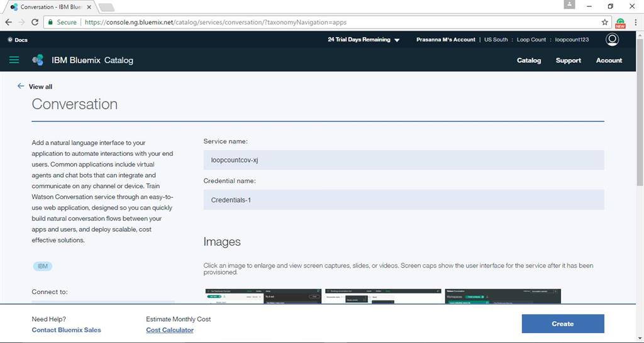Viewport: 644px width, 343px height.
Task: Open Prasanna M's Account selector
Action: click(x=446, y=40)
